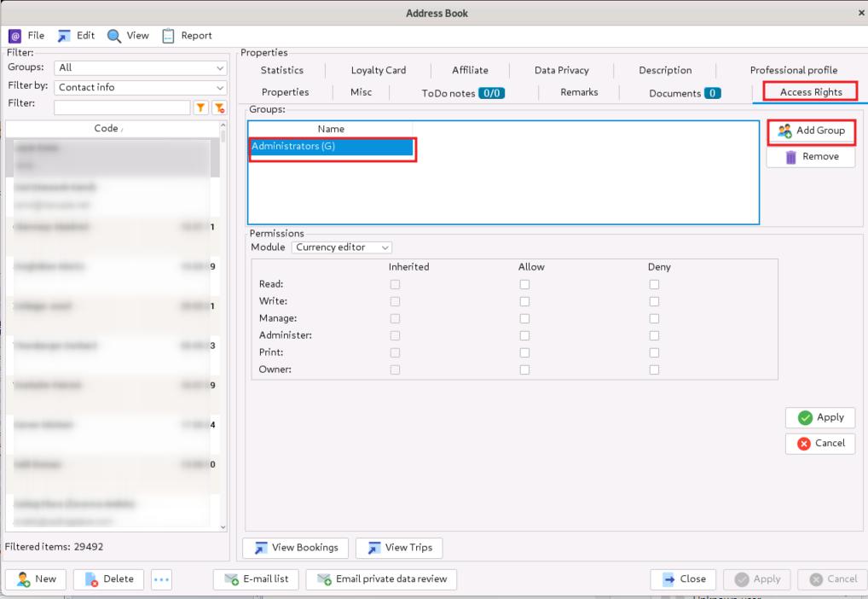Open View Trips
The width and height of the screenshot is (868, 599).
398,547
